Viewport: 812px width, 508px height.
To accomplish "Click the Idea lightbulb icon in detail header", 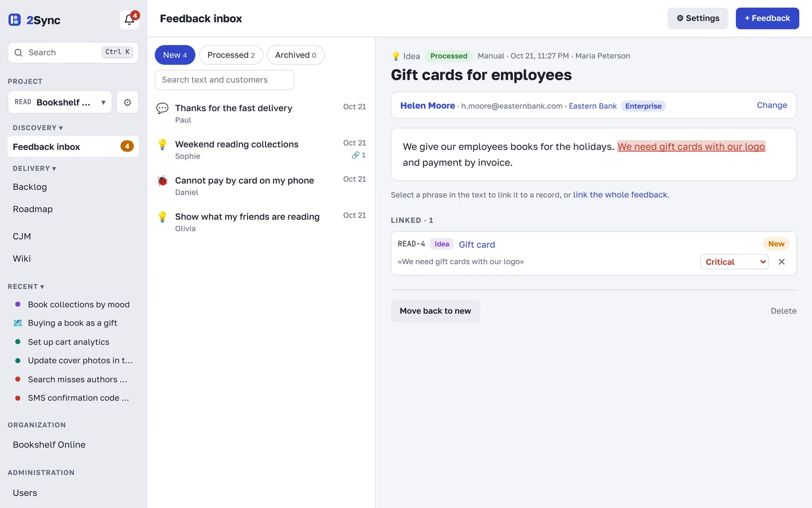I will click(x=396, y=56).
